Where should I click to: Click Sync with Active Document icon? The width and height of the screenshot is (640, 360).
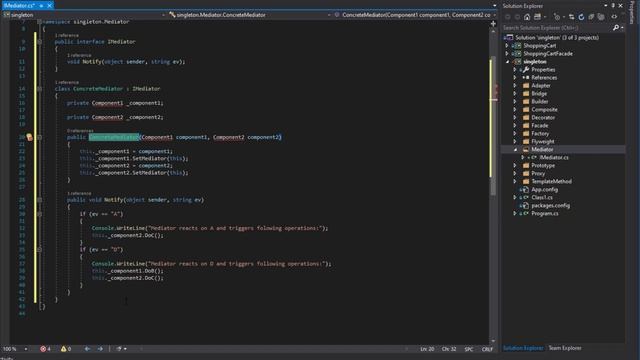571,17
